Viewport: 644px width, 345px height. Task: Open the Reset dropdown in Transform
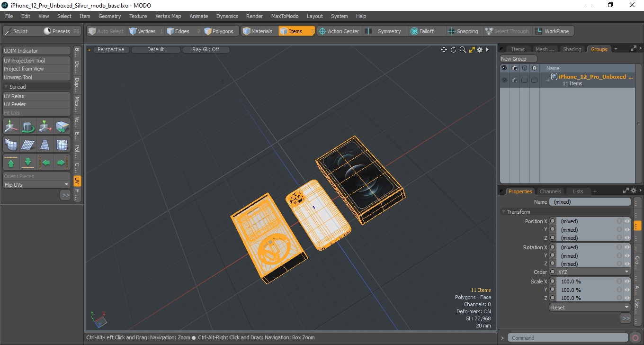pos(590,308)
